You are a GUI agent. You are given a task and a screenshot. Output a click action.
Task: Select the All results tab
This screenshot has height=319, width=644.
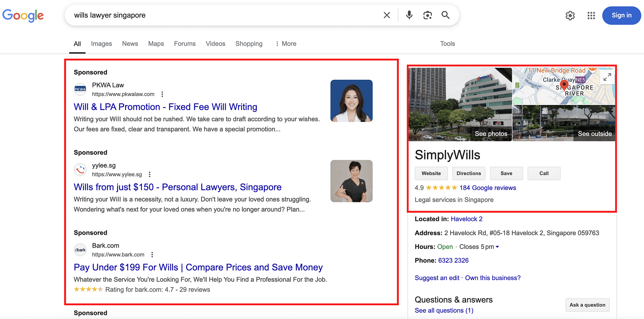[77, 44]
